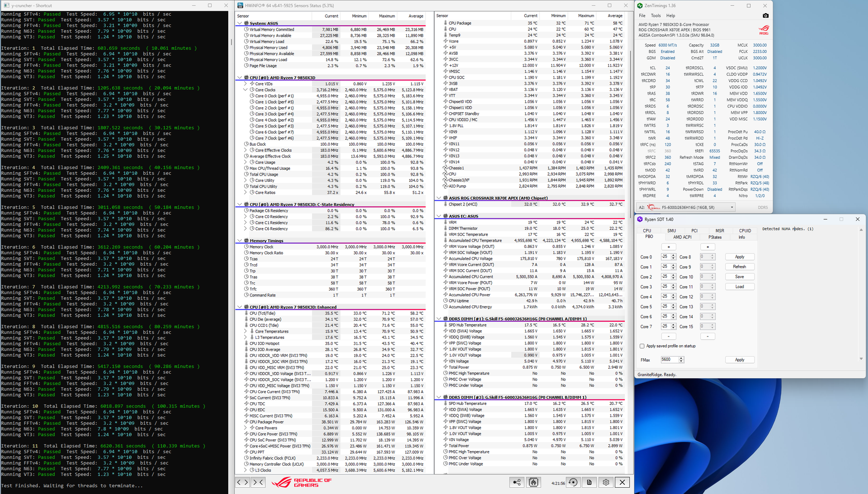Viewport: 868px width, 494px height.
Task: Enable Apply saved profile on startup checkbox
Action: click(x=642, y=346)
